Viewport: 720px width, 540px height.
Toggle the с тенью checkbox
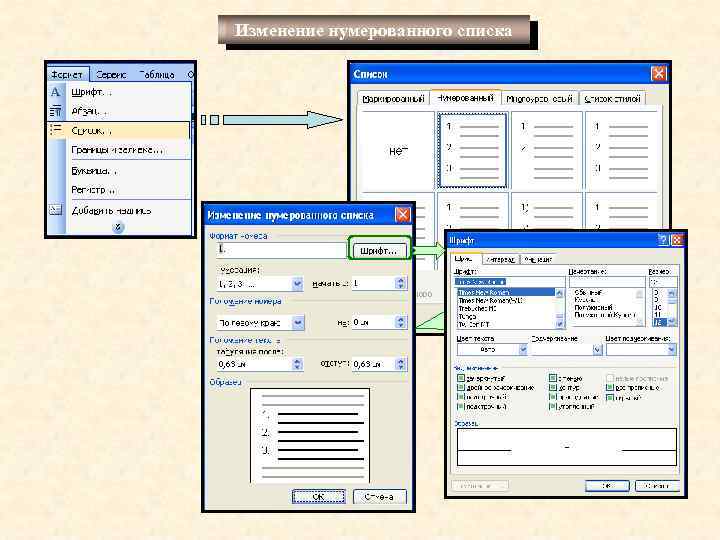pos(553,378)
